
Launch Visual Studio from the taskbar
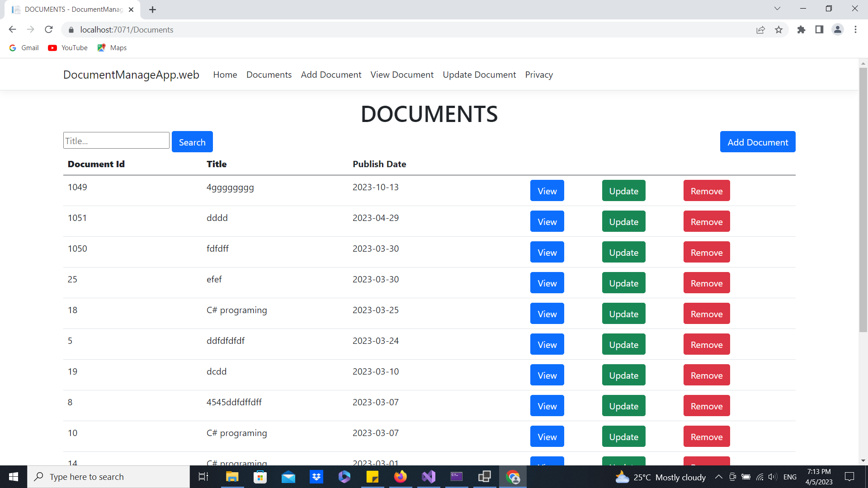coord(428,477)
